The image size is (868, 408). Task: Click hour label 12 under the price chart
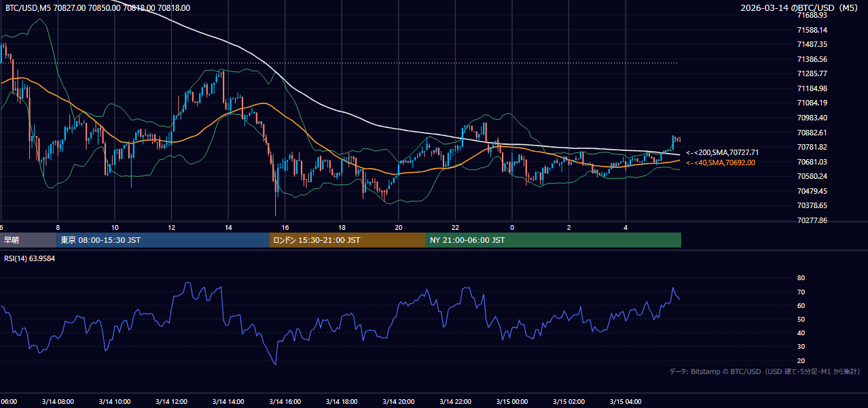click(x=171, y=228)
